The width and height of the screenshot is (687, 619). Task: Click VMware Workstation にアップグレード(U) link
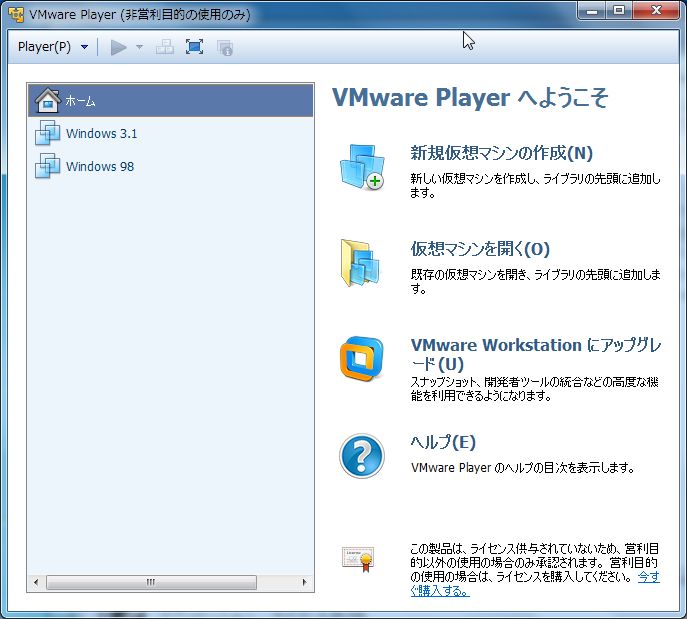pos(536,354)
